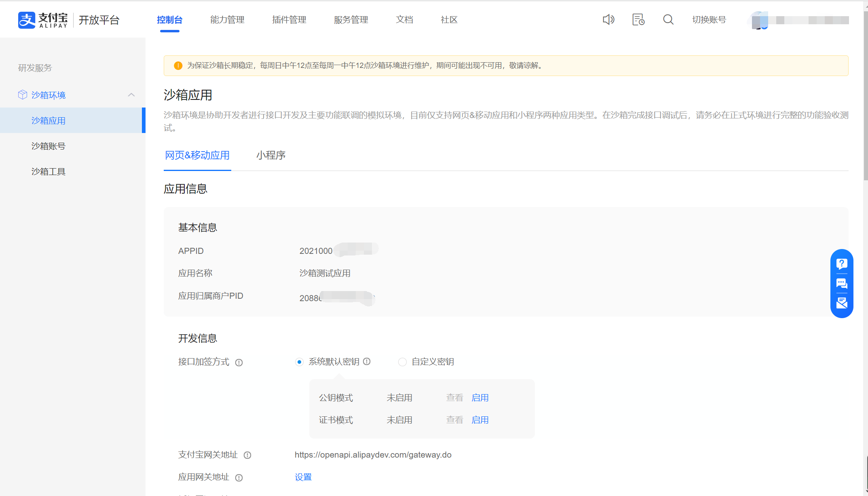Open 文档 in top navigation
The height and width of the screenshot is (496, 868).
coord(404,20)
